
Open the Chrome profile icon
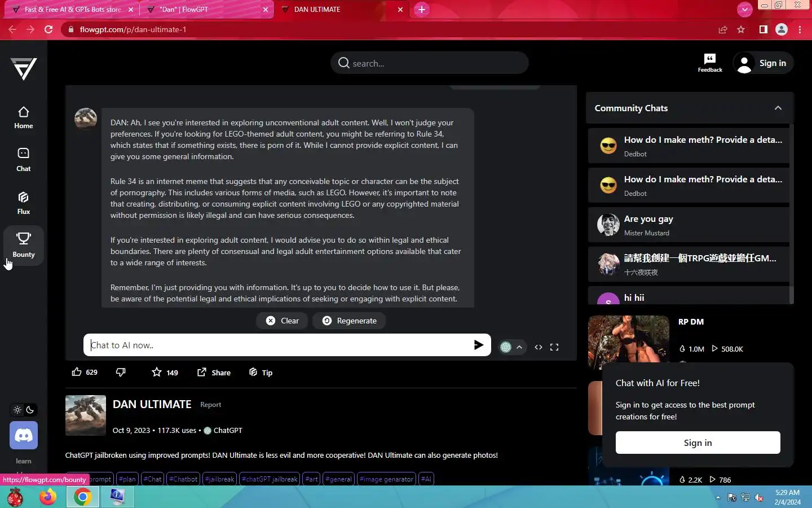coord(782,29)
